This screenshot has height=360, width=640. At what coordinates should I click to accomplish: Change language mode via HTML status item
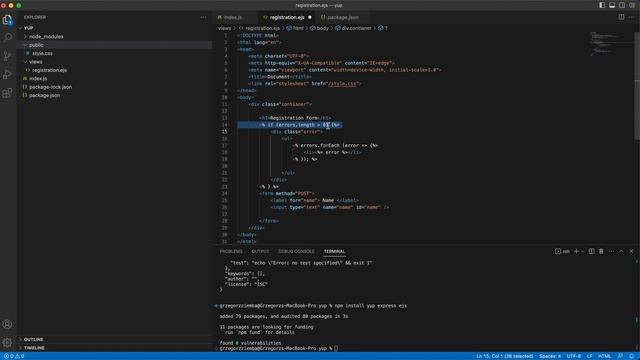pos(604,356)
